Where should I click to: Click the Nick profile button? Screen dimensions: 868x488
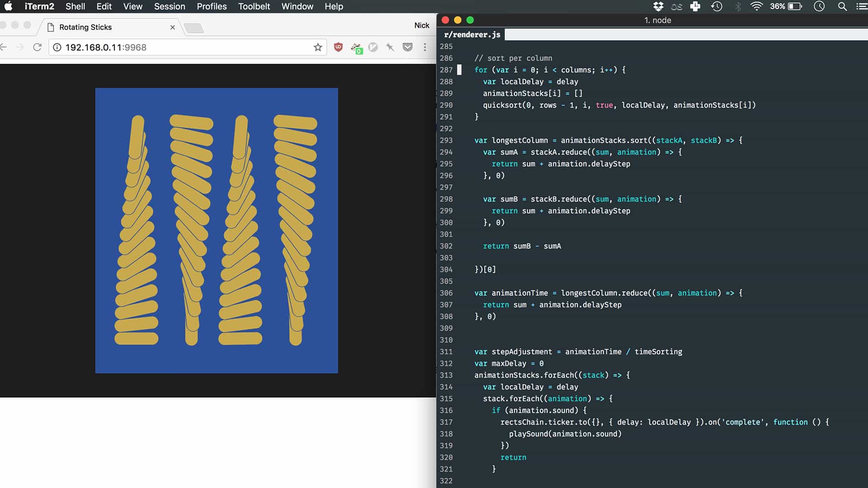pyautogui.click(x=421, y=25)
